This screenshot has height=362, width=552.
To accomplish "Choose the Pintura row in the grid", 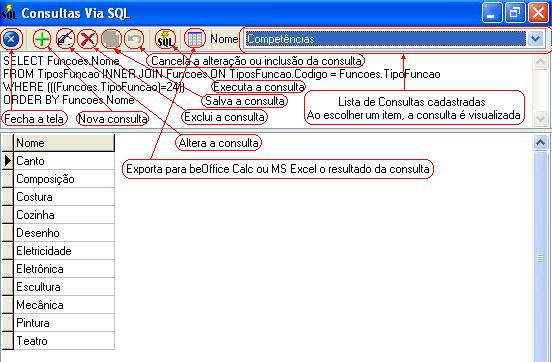I will tap(64, 323).
